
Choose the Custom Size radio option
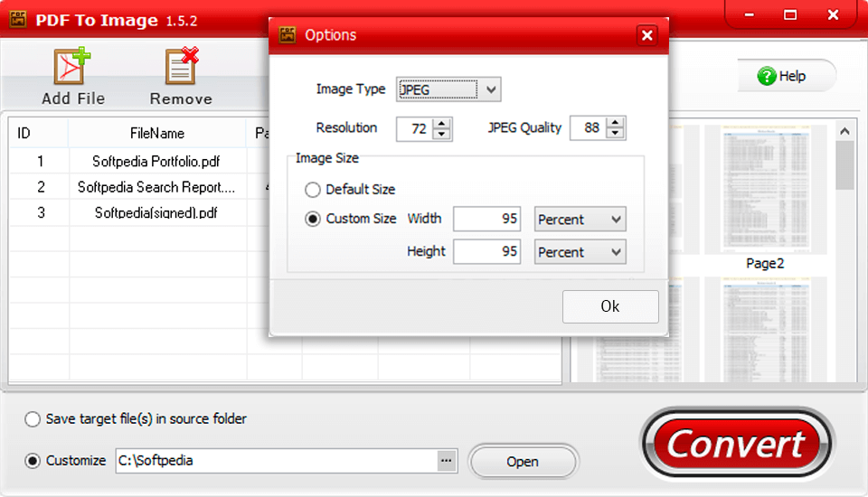[313, 219]
